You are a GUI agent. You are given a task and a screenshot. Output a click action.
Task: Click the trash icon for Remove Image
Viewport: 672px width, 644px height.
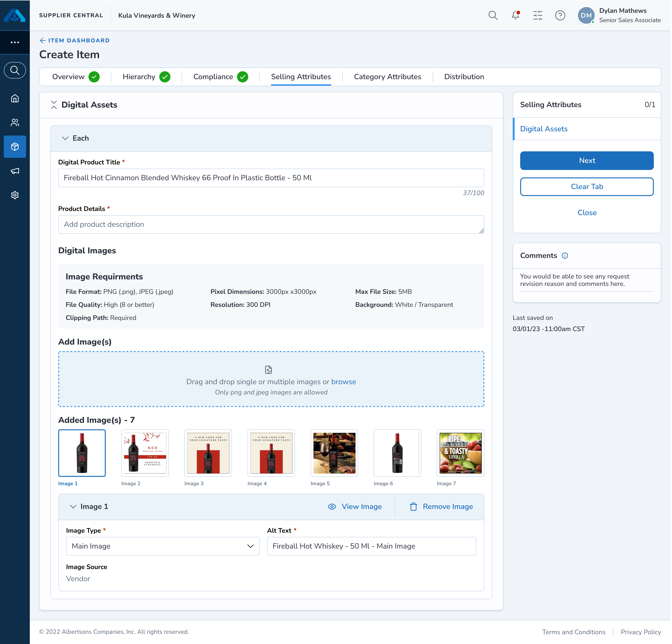tap(414, 507)
